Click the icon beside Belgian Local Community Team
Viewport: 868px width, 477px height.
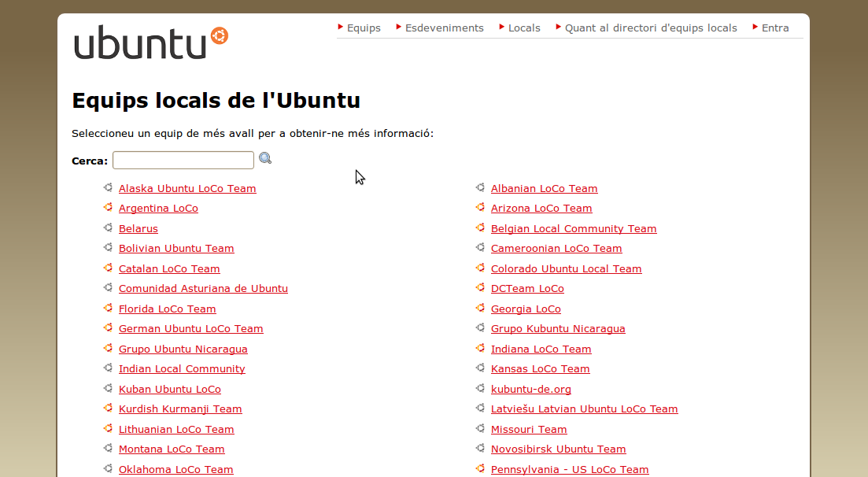480,227
